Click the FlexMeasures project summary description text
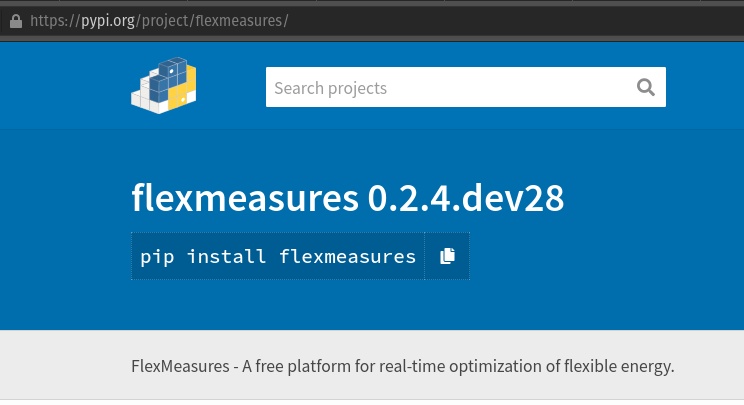The height and width of the screenshot is (405, 744). (x=402, y=366)
